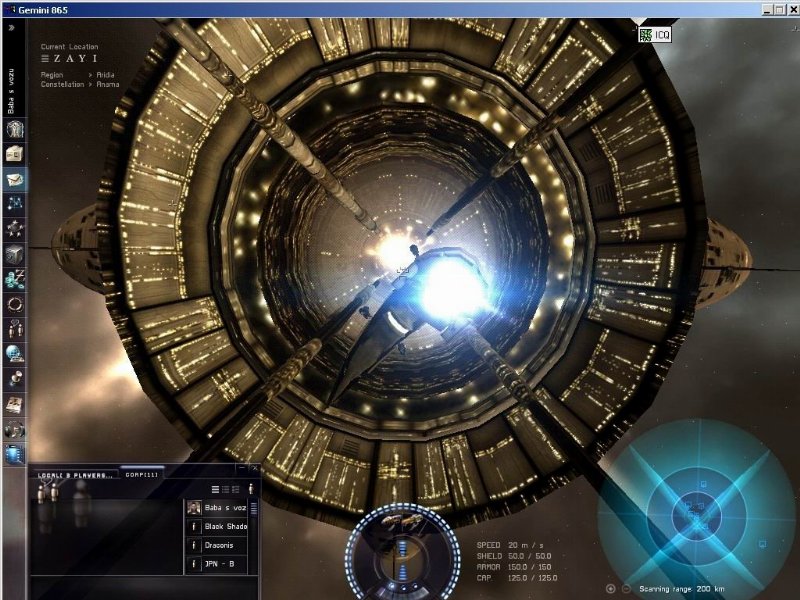Screen dimensions: 800x600
Task: Show info for Black Shado member
Action: coord(193,527)
